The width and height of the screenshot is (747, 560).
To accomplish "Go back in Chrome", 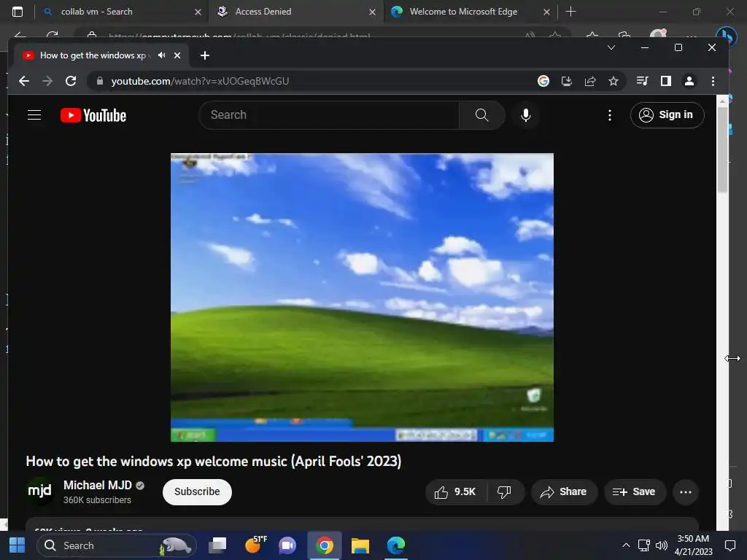I will pyautogui.click(x=24, y=81).
